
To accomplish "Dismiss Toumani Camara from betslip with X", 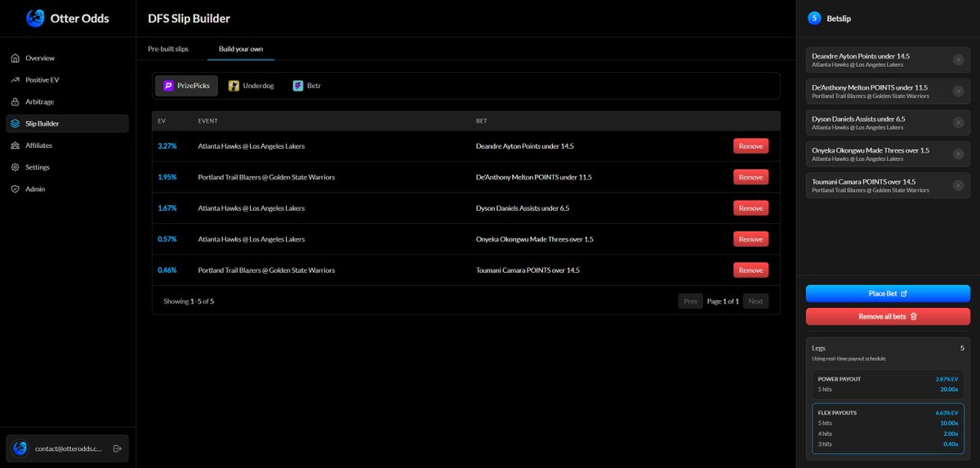I will 958,185.
